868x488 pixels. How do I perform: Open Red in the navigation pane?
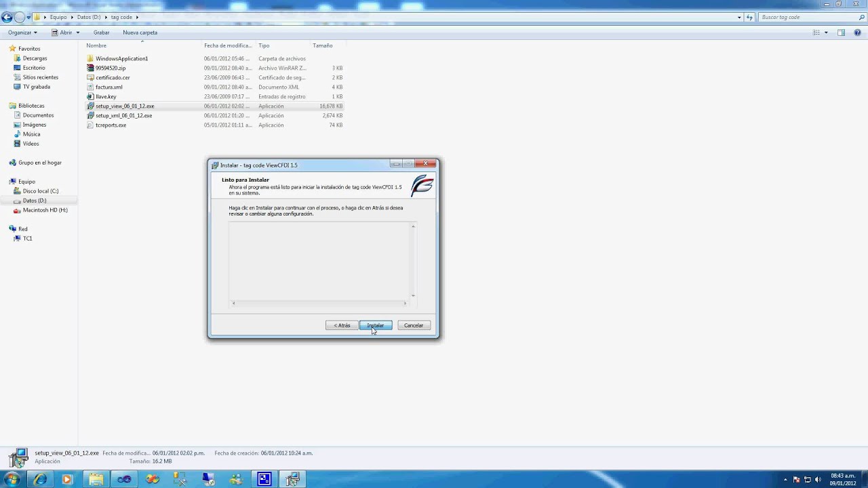(x=22, y=229)
